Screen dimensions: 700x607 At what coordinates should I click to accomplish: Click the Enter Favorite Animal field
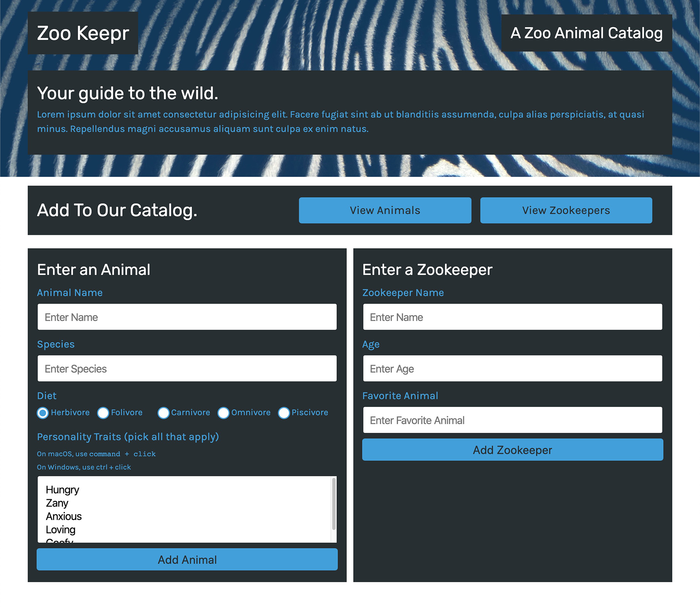pos(512,420)
